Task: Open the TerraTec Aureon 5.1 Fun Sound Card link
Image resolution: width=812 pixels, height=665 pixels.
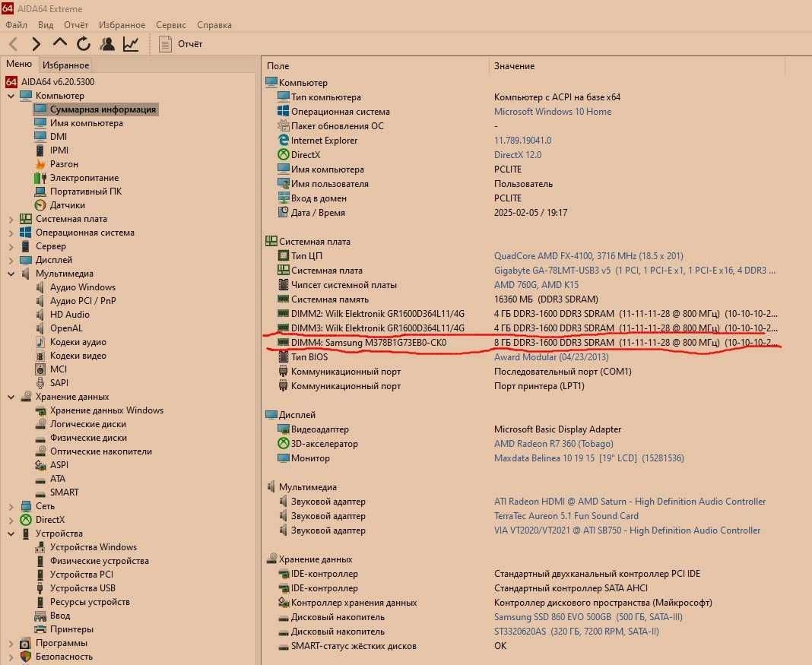Action: coord(566,516)
